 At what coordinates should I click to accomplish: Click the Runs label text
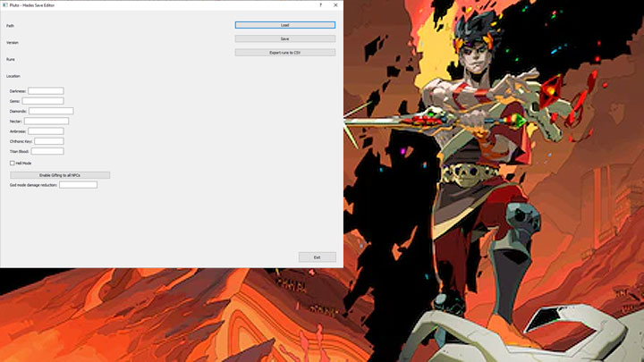coord(10,60)
